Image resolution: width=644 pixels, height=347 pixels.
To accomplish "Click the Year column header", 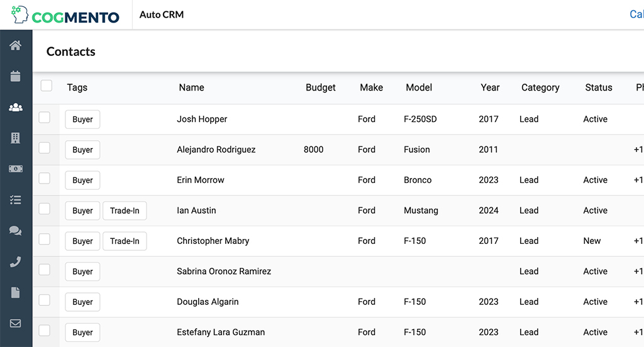I will [490, 87].
